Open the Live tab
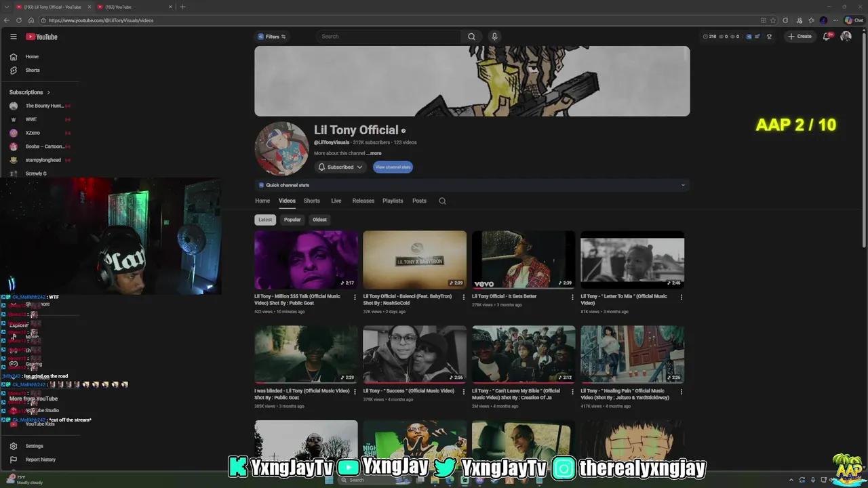The image size is (868, 488). 336,201
